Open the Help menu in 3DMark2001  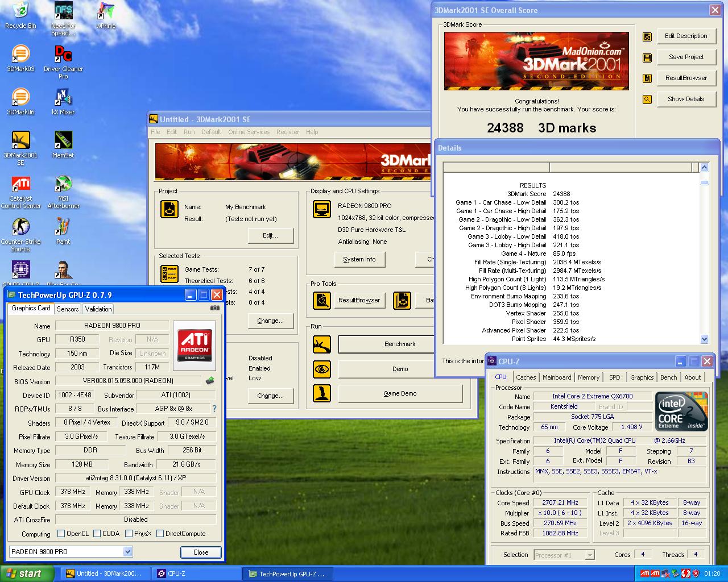[x=312, y=132]
